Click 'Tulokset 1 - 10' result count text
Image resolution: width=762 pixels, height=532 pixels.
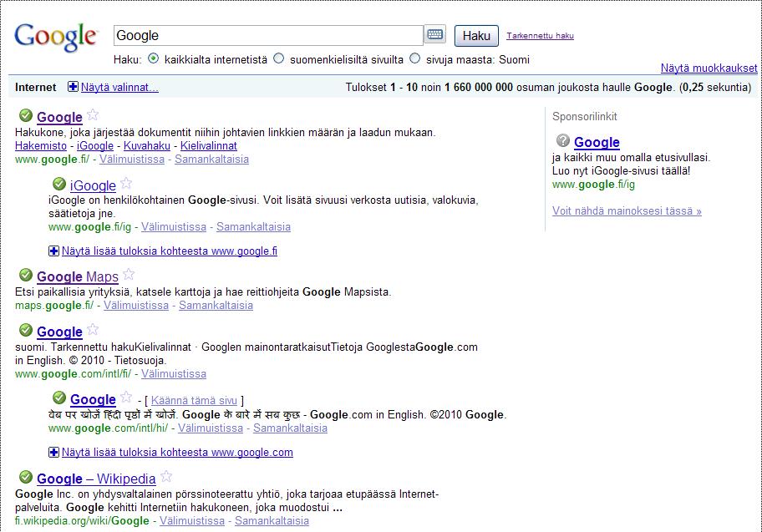click(382, 88)
